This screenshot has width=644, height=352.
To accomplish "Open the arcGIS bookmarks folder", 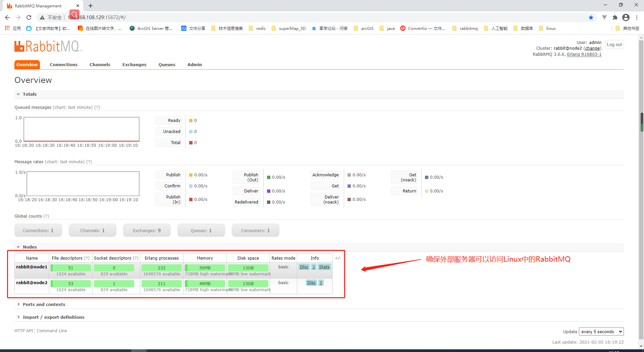I will pyautogui.click(x=364, y=28).
